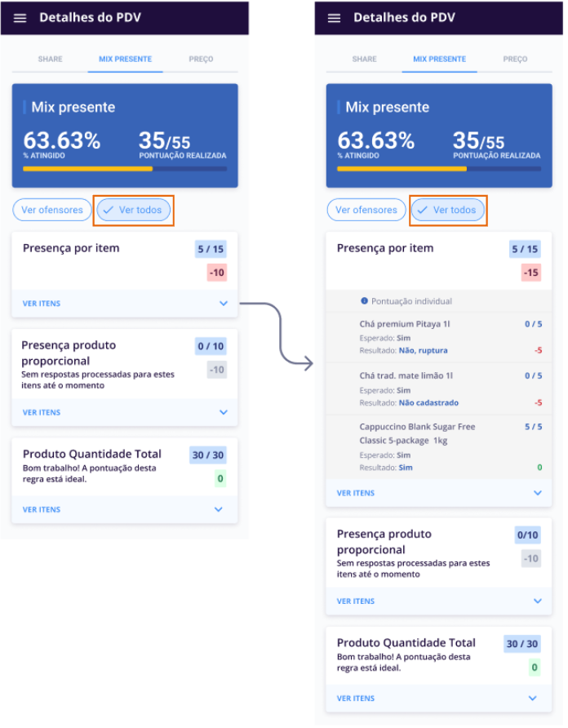The height and width of the screenshot is (728, 568).
Task: Toggle Ver ofensores filter on right screen
Action: 366,210
